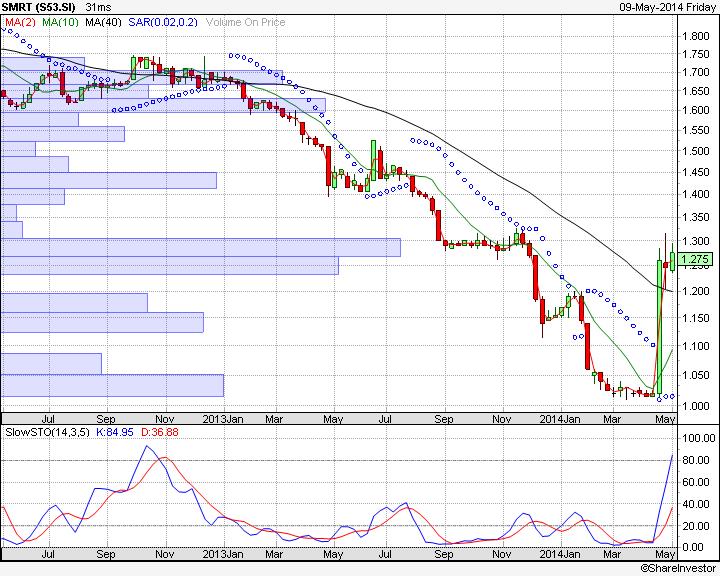Select the MA(40) indicator label

(x=103, y=22)
